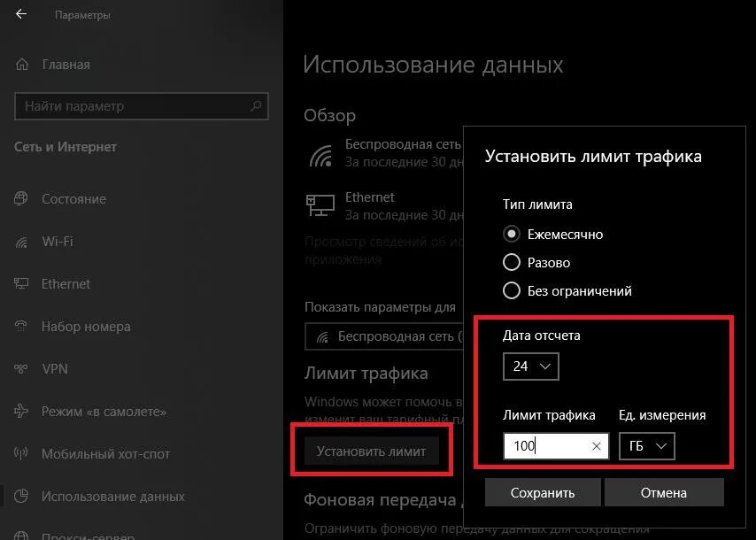
Task: Open the ГБ unit dropdown
Action: (x=647, y=446)
